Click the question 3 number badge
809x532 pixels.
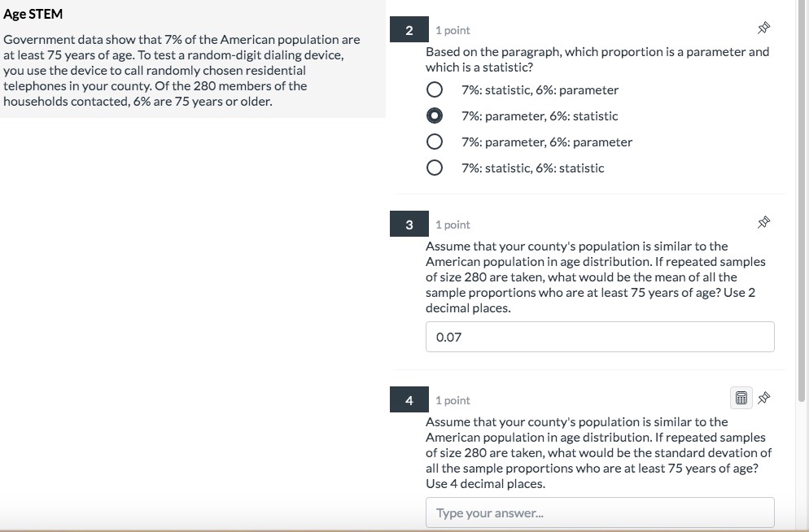(409, 223)
